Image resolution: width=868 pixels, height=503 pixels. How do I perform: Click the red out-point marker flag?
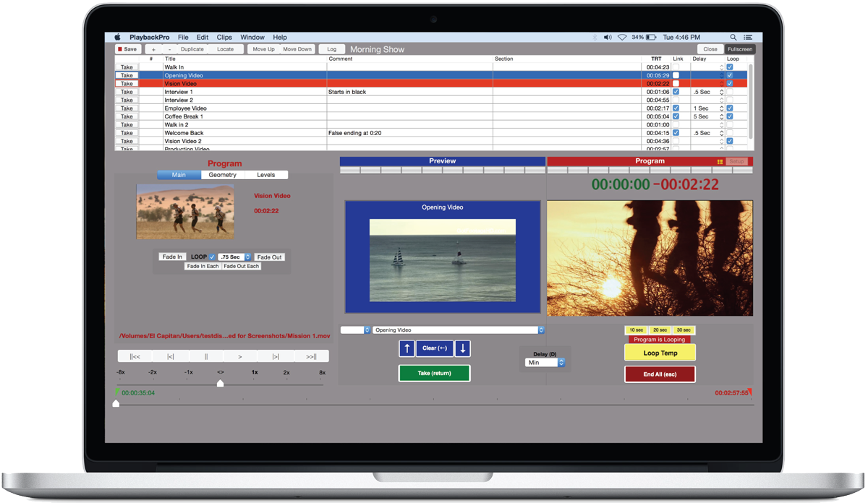tap(750, 392)
